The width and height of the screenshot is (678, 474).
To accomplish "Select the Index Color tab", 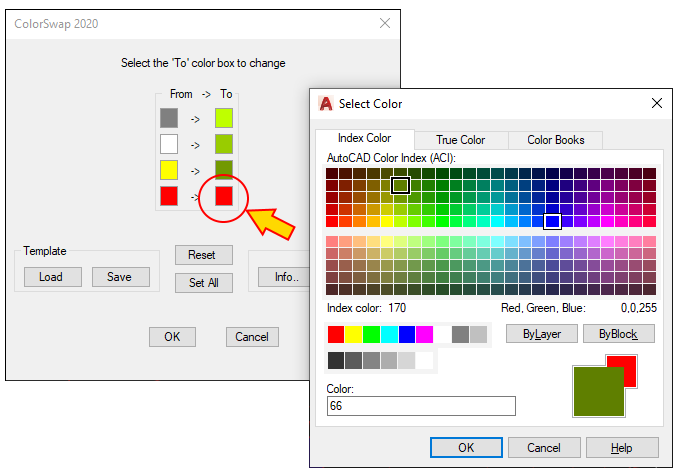I will pyautogui.click(x=365, y=138).
